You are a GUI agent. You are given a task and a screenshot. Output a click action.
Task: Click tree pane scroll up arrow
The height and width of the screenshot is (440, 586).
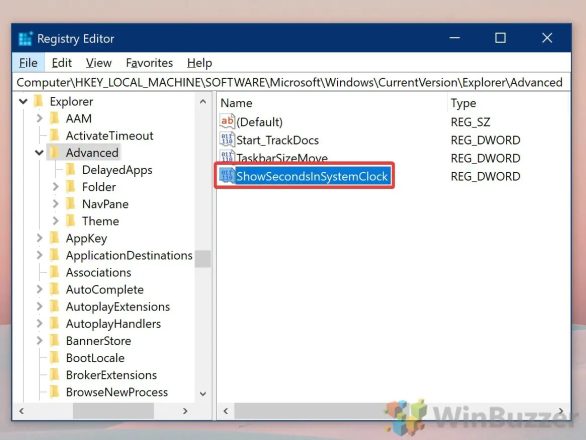[x=203, y=101]
